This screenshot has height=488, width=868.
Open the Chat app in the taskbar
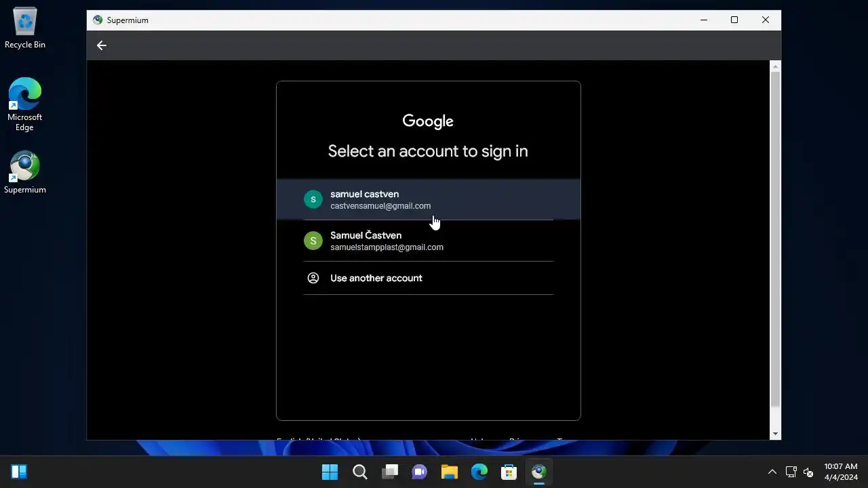420,472
